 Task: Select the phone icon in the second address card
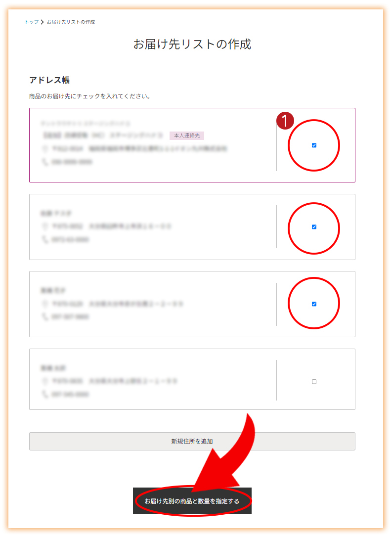pyautogui.click(x=45, y=239)
